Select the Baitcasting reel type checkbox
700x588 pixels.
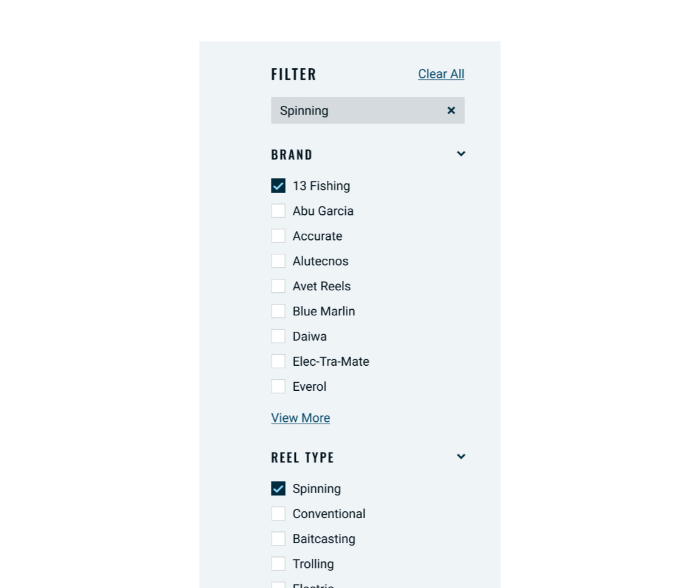point(278,539)
